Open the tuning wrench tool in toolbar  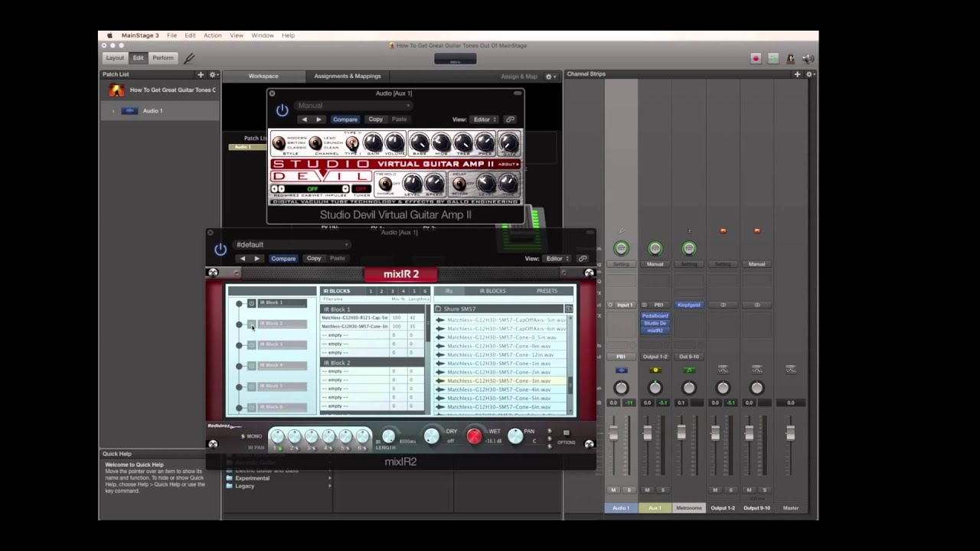(x=189, y=58)
